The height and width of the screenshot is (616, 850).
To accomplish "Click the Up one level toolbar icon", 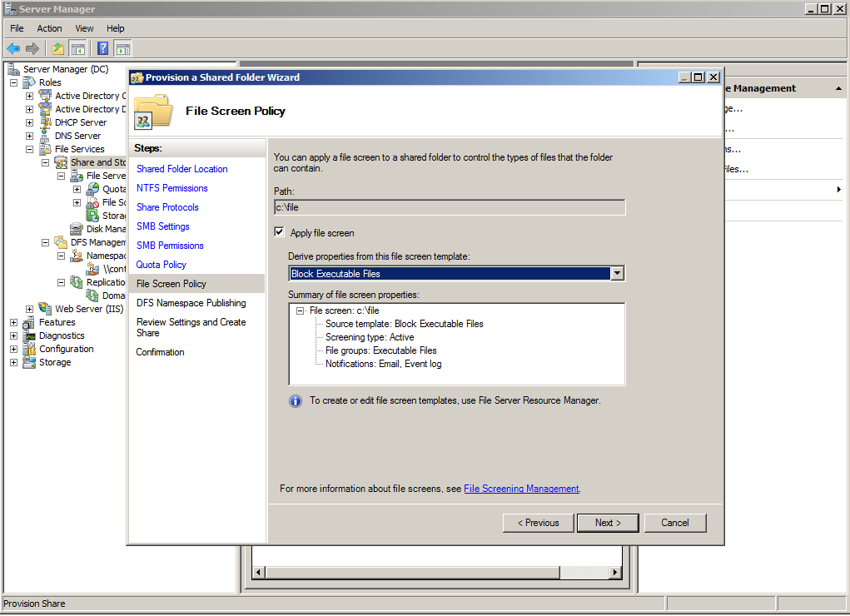I will (58, 49).
